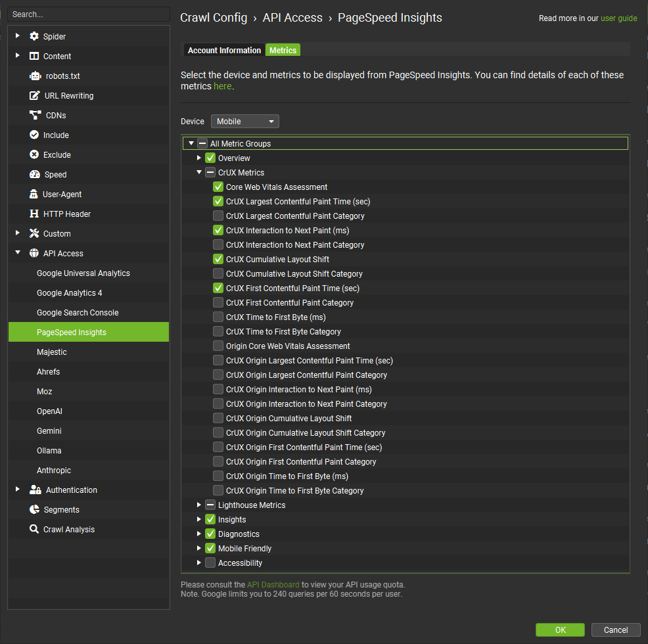Check CrUX Time to First Byte (ms)

coord(218,317)
